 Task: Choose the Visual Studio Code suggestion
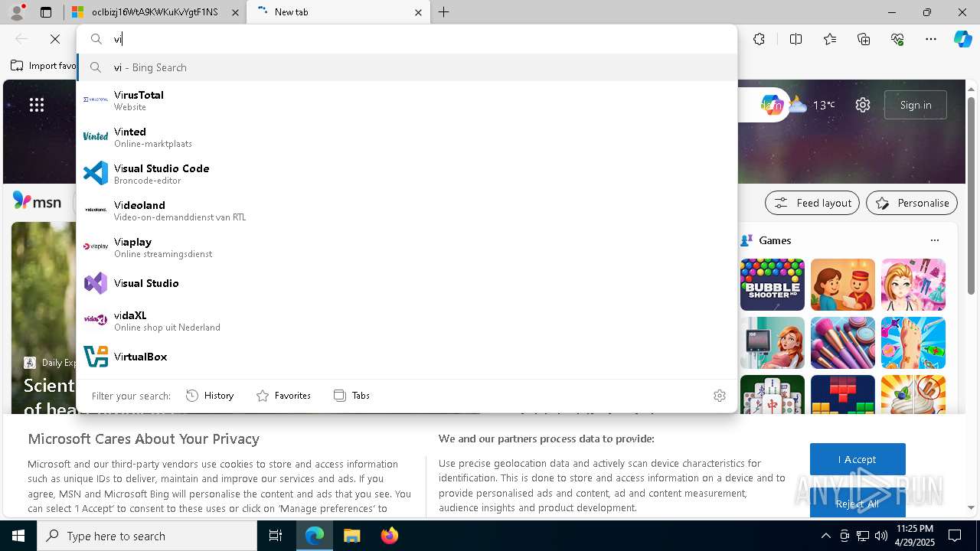tap(407, 174)
